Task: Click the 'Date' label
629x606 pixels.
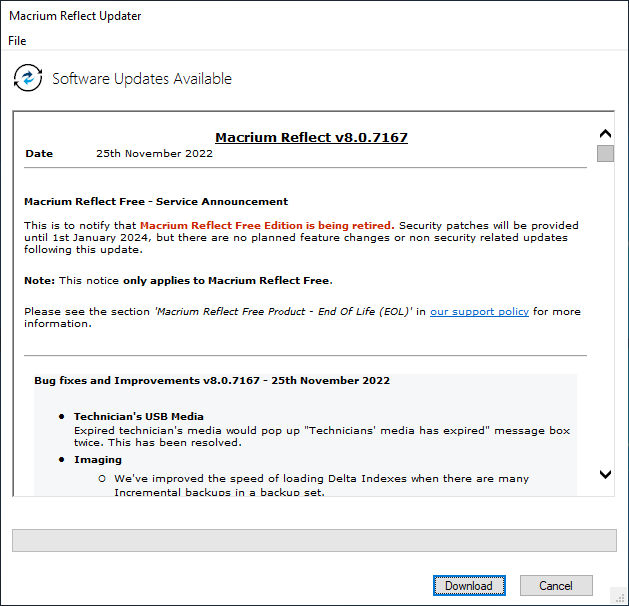Action: tap(39, 154)
